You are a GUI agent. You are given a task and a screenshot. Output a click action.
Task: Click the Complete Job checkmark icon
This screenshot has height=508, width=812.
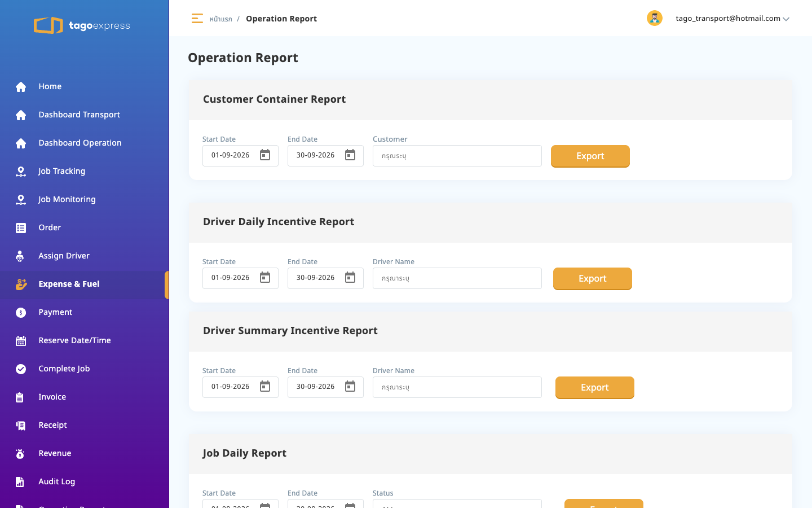coord(21,369)
